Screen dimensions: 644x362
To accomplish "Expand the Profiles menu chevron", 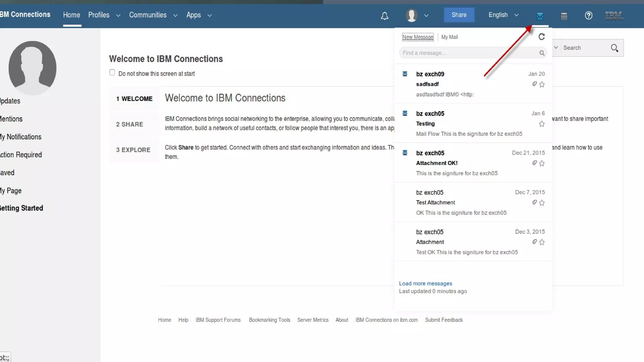I will [118, 15].
